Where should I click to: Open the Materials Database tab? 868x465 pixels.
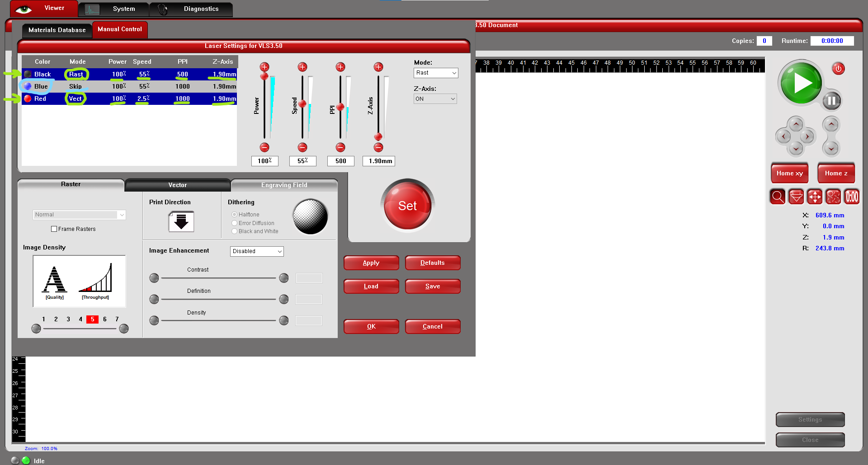57,30
